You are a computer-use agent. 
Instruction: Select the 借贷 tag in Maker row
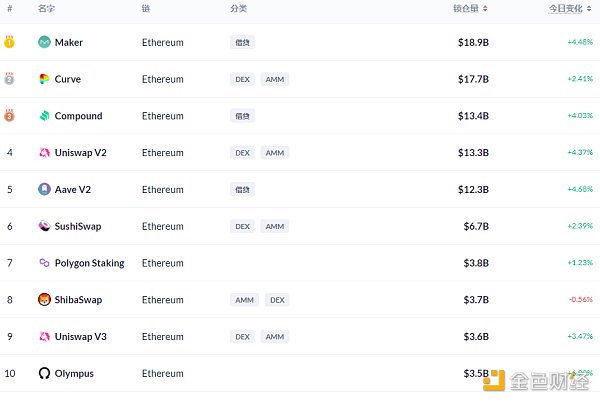click(x=242, y=42)
